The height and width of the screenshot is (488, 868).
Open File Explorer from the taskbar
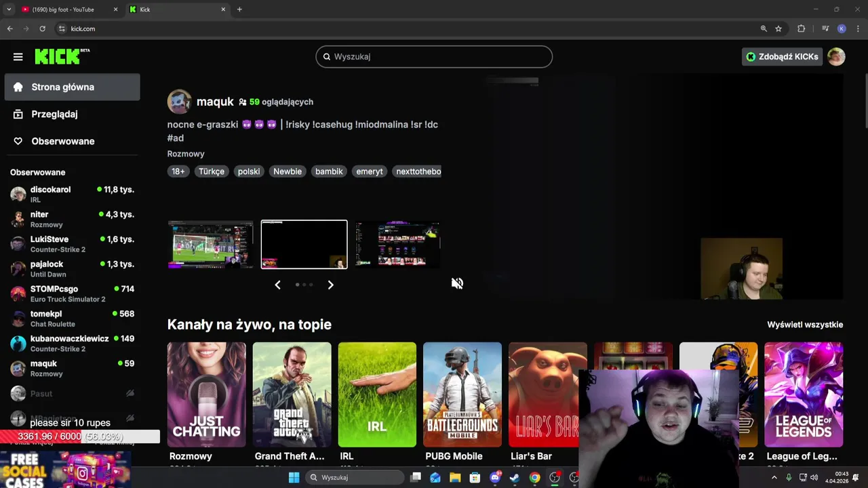[455, 477]
